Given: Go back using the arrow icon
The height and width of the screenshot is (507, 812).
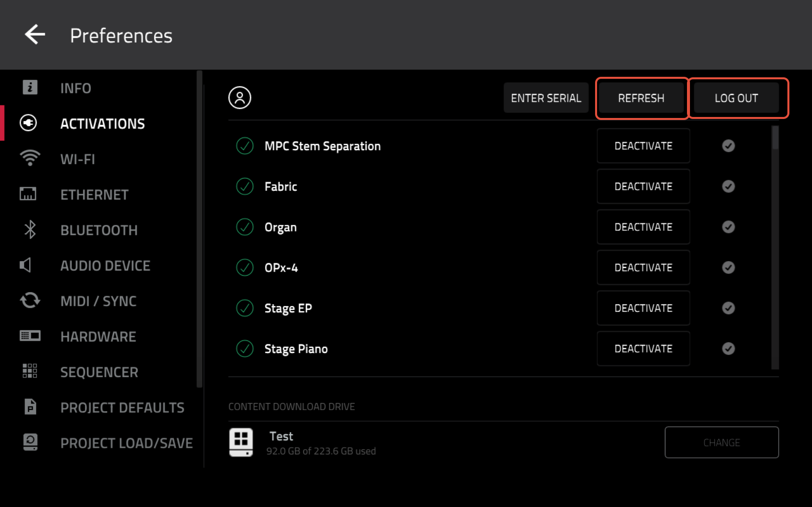Looking at the screenshot, I should coord(35,35).
